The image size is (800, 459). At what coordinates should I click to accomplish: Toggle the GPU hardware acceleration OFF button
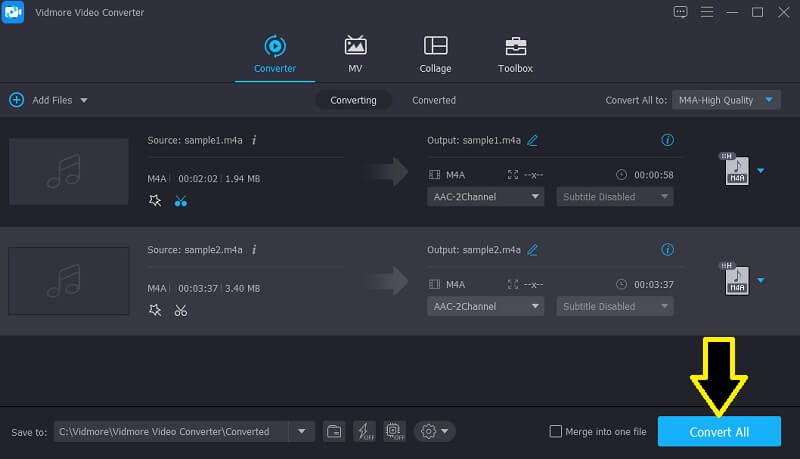pos(393,431)
